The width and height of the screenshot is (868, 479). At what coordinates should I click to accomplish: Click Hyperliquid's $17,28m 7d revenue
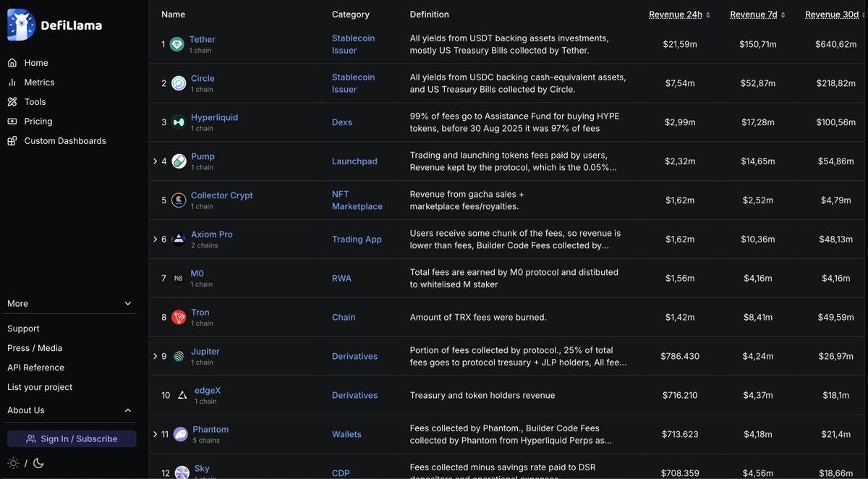pos(758,122)
